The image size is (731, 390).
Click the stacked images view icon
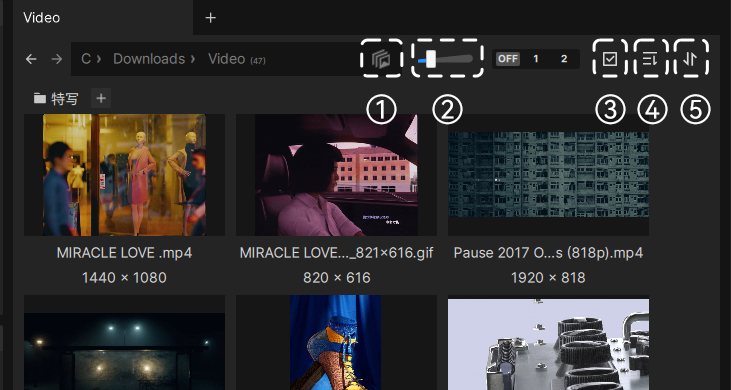(381, 59)
